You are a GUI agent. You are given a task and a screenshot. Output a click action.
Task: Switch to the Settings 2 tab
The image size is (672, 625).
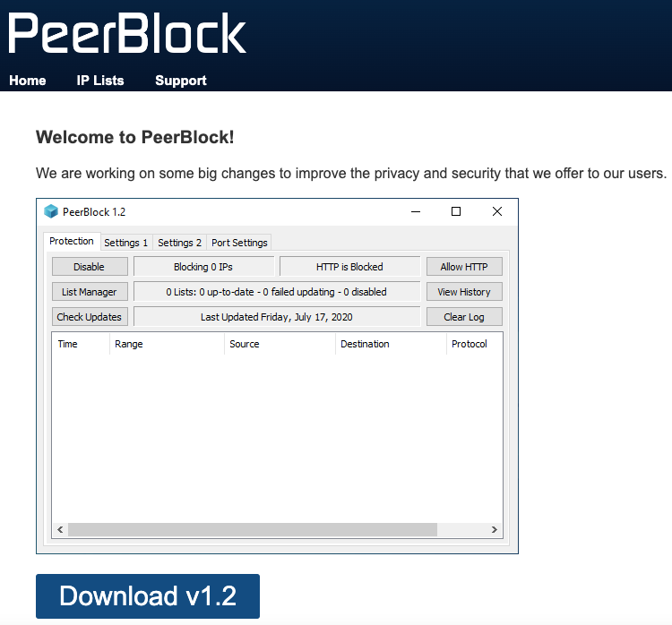point(179,243)
